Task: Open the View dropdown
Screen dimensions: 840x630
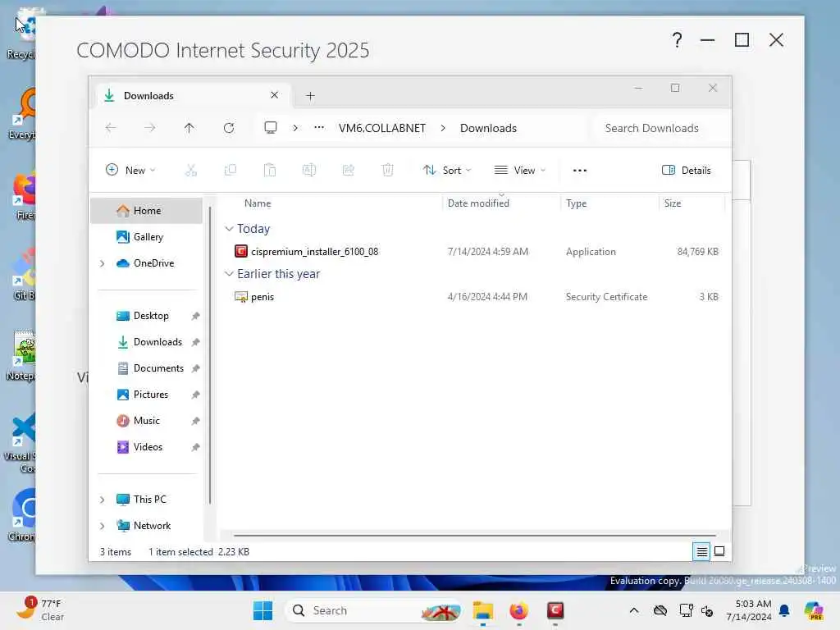Action: click(x=519, y=171)
